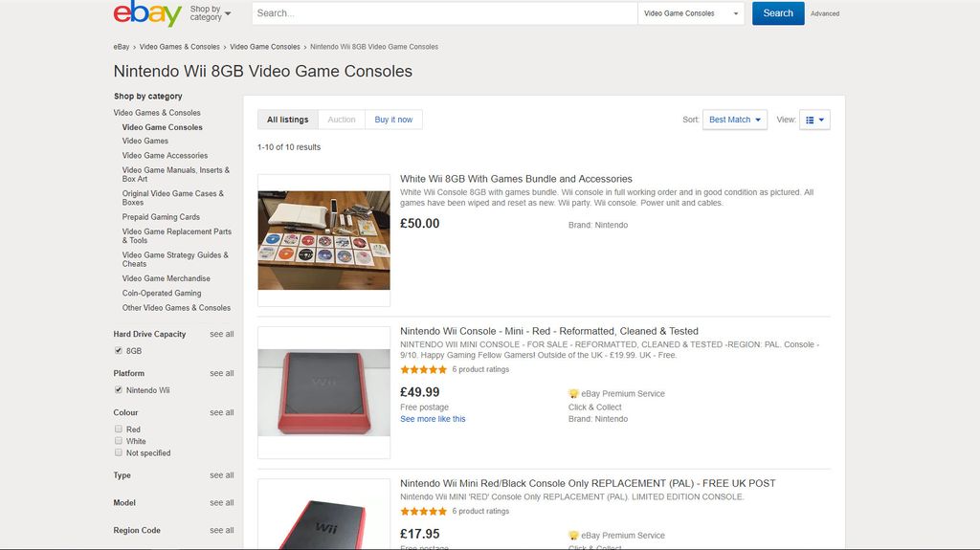
Task: Open Video Game Strategy Guides & Cheats category
Action: click(x=175, y=259)
